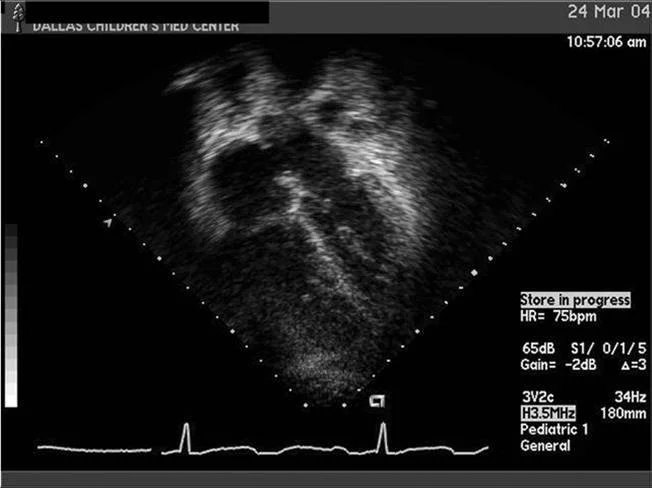Click the "General" preset label
The image size is (652, 488).
pos(545,446)
